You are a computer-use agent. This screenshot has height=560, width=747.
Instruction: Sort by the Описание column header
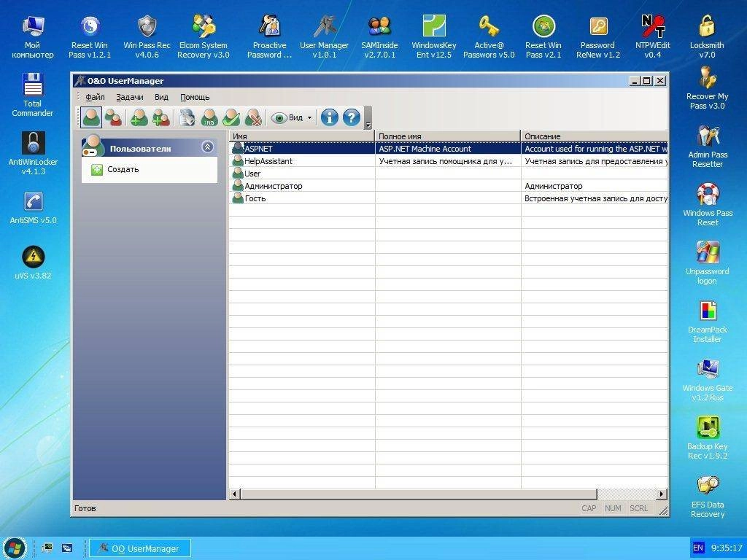tap(595, 136)
